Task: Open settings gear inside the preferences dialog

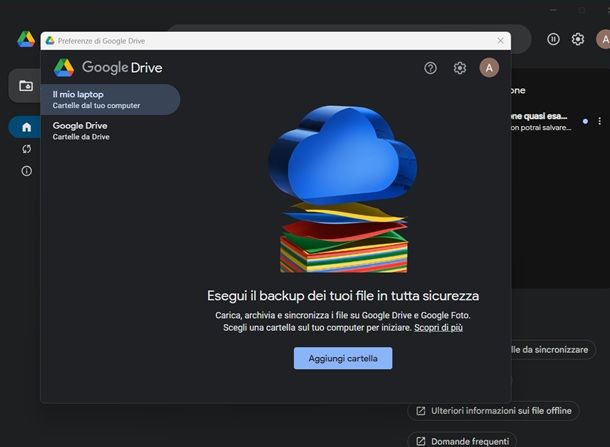Action: pos(460,68)
